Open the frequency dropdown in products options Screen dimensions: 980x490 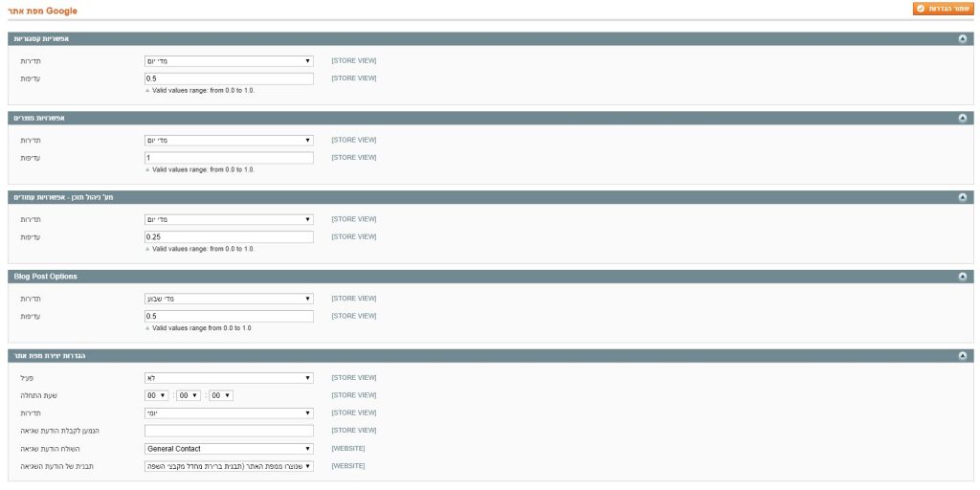click(x=229, y=140)
